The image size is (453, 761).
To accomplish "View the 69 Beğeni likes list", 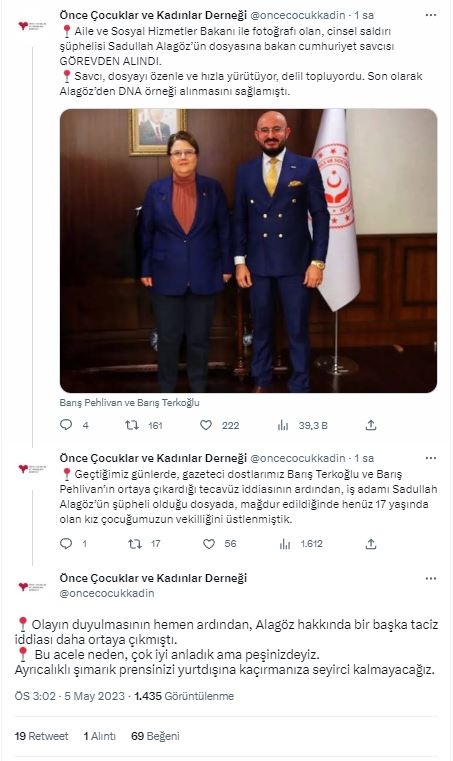I will 155,736.
